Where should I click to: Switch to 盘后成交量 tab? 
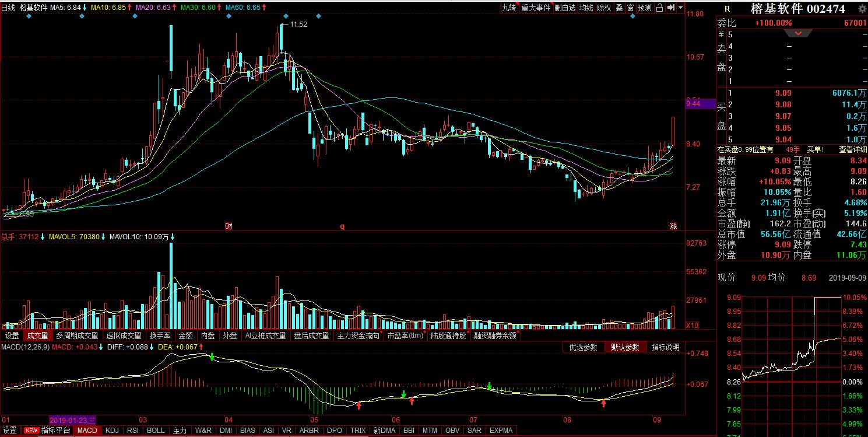pyautogui.click(x=311, y=335)
